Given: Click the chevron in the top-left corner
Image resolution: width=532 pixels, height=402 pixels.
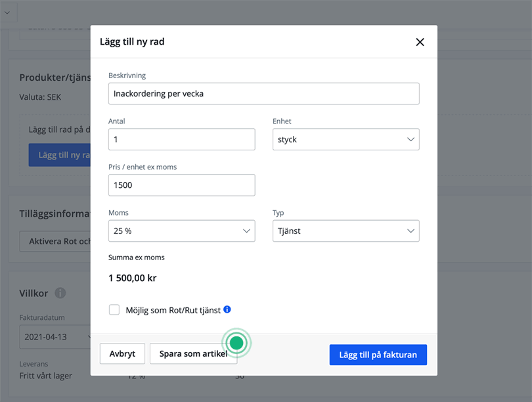Looking at the screenshot, I should coord(7,12).
